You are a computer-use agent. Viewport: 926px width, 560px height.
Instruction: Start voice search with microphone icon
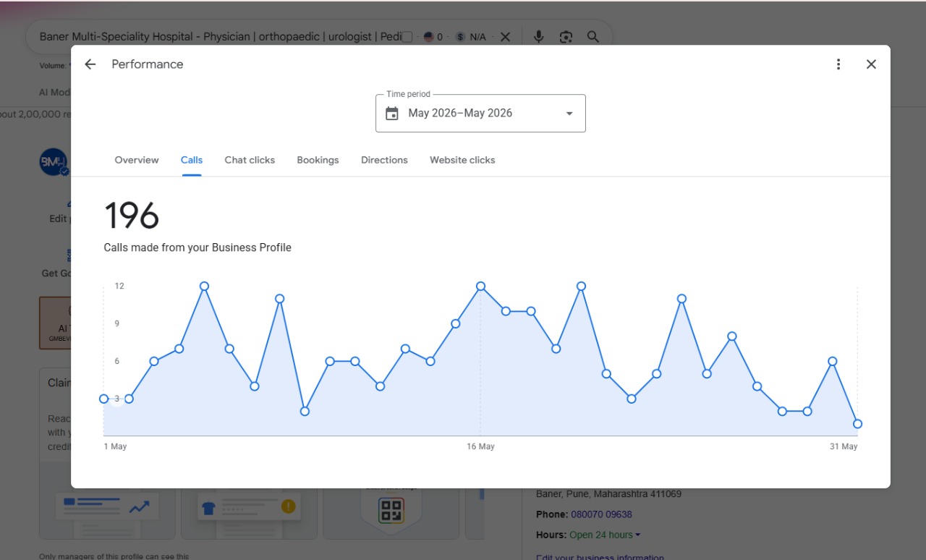click(x=538, y=37)
